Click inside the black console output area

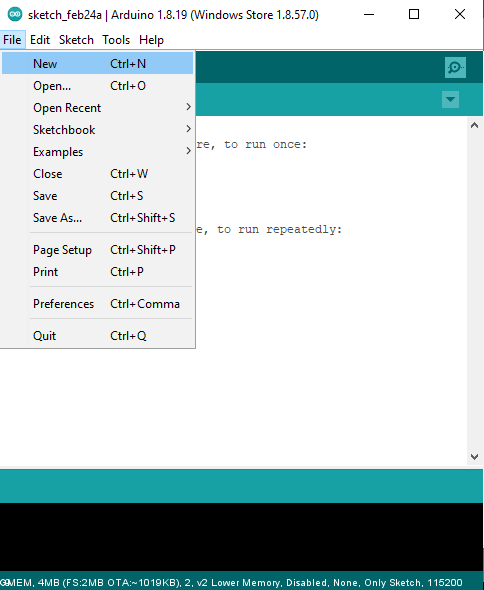coord(242,537)
